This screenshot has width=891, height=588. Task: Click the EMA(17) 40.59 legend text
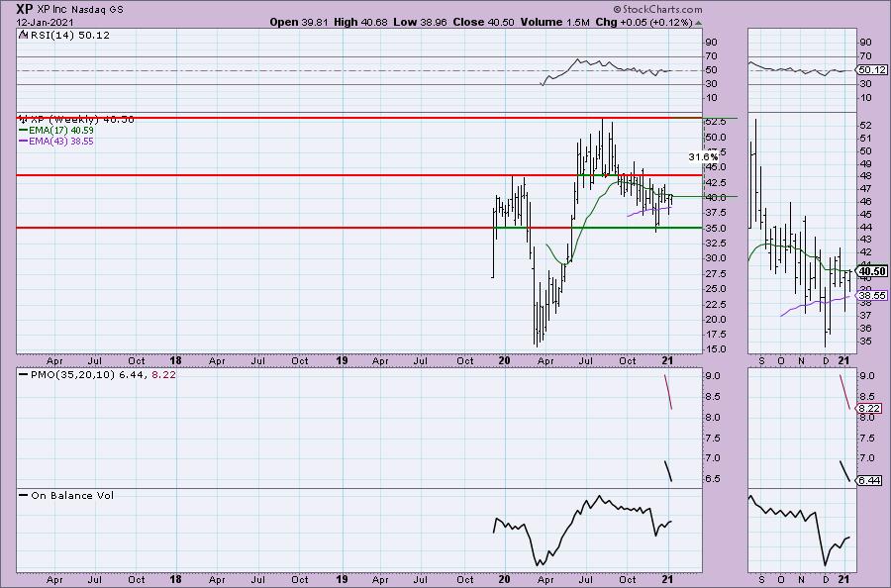61,130
